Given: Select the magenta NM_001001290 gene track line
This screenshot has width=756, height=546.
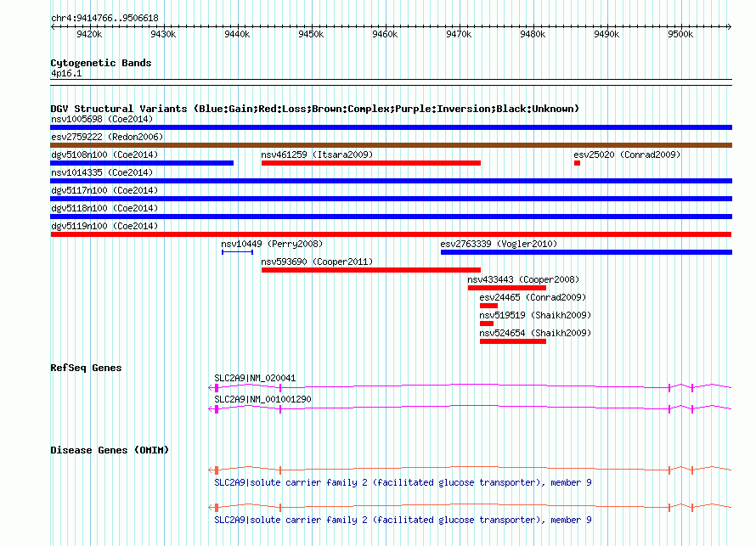Looking at the screenshot, I should (x=470, y=408).
